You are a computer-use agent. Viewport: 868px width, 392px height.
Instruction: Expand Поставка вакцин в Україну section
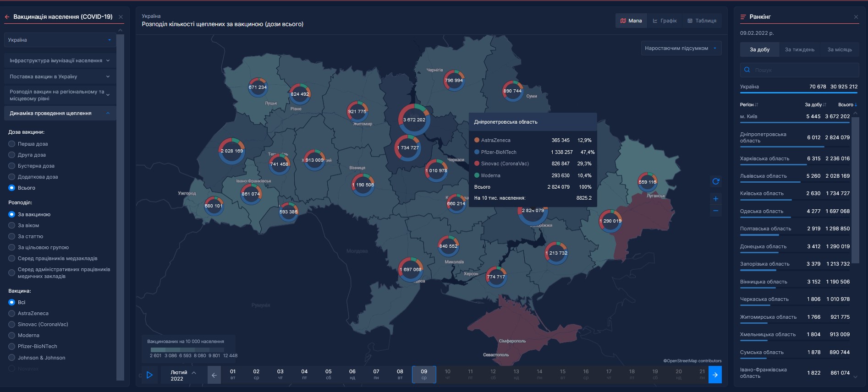tap(60, 76)
